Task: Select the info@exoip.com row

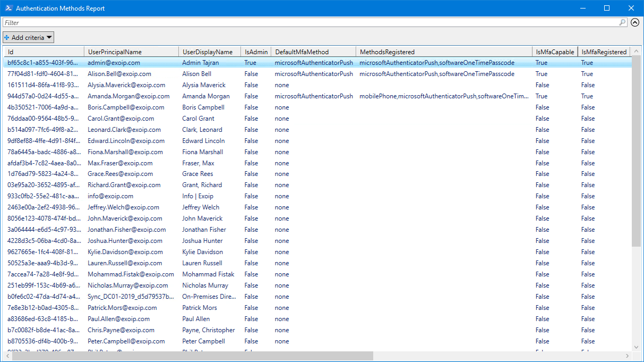Action: [x=110, y=196]
